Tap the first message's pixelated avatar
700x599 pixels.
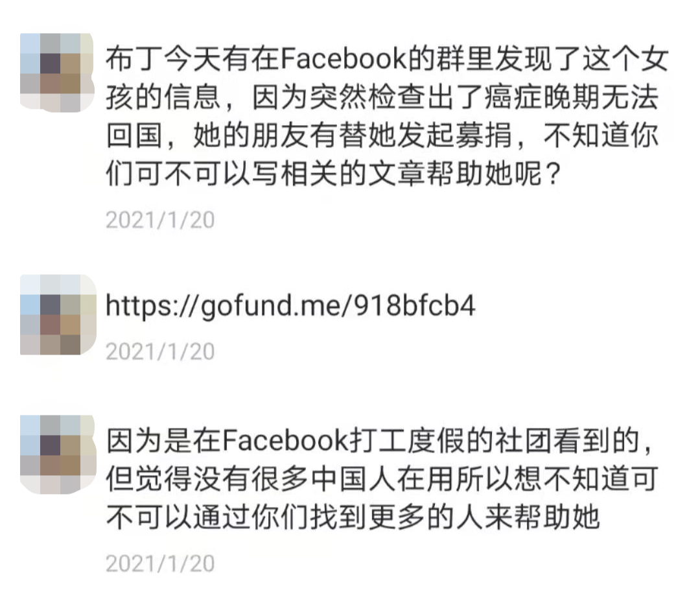point(58,73)
